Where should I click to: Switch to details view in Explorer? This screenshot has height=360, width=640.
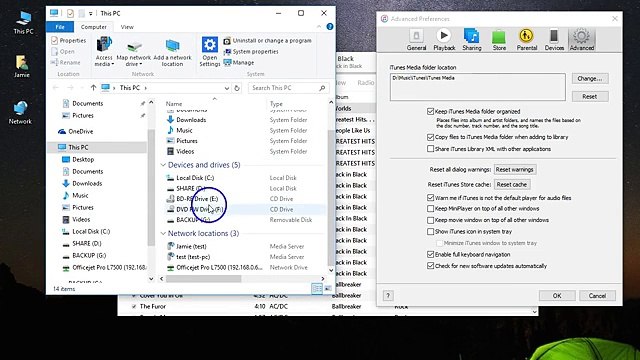click(x=317, y=289)
